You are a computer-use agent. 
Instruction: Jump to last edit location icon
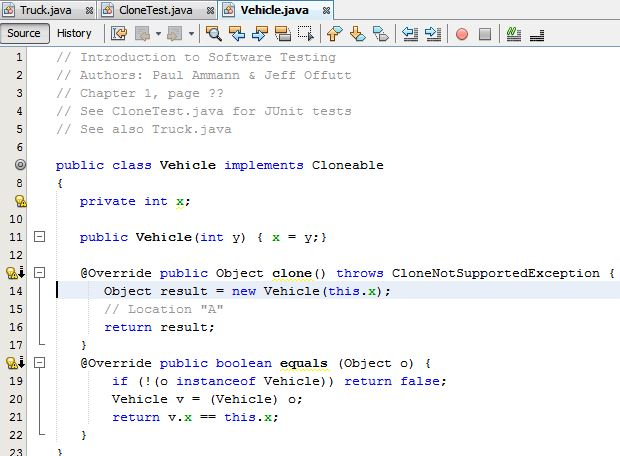click(119, 34)
